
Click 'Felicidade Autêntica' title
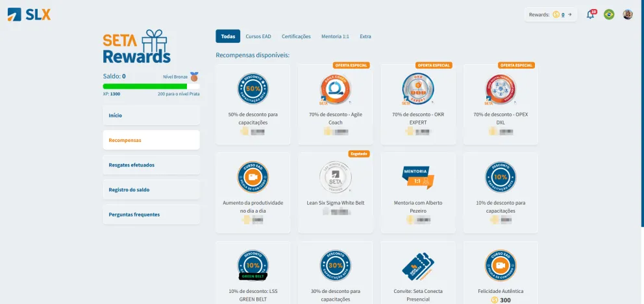pyautogui.click(x=501, y=291)
